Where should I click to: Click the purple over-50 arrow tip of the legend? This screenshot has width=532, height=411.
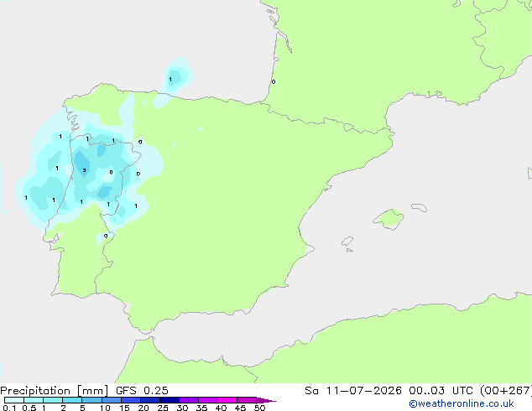tap(266, 400)
